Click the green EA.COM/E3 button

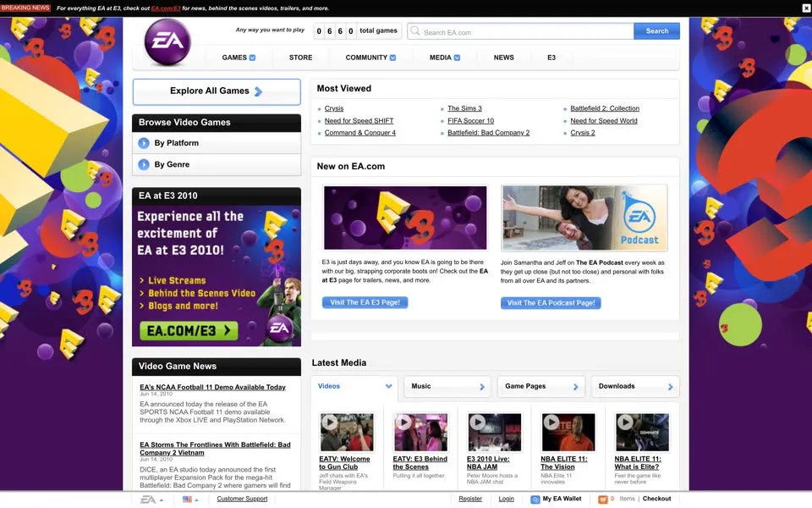(x=189, y=331)
